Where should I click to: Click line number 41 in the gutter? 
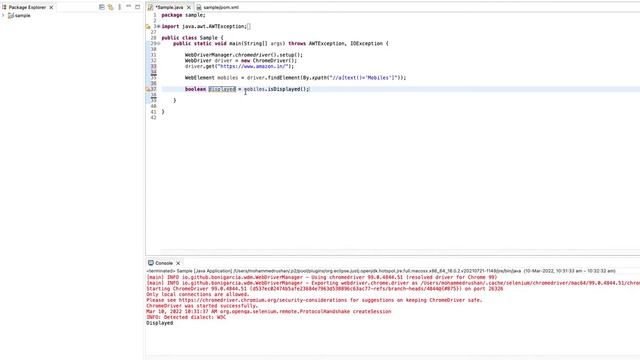coord(153,112)
